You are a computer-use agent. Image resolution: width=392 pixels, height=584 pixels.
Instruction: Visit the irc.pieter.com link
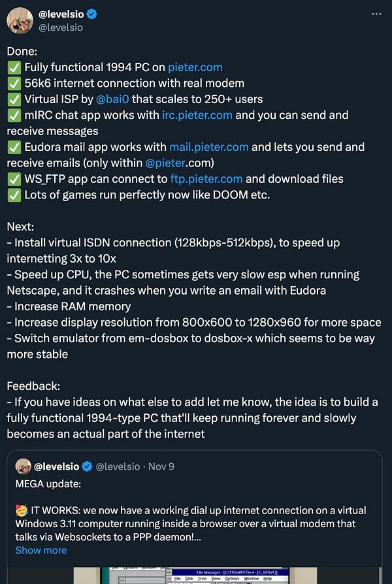[x=197, y=115]
